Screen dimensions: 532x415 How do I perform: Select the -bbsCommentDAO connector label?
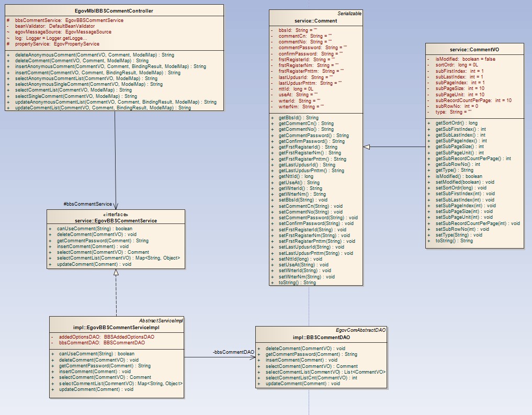pos(233,352)
